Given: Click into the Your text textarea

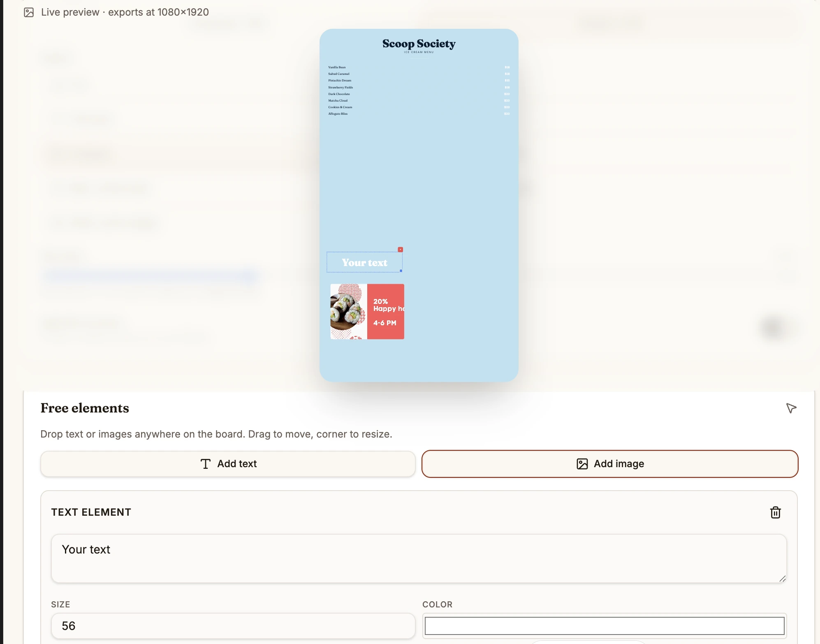Looking at the screenshot, I should pos(419,558).
